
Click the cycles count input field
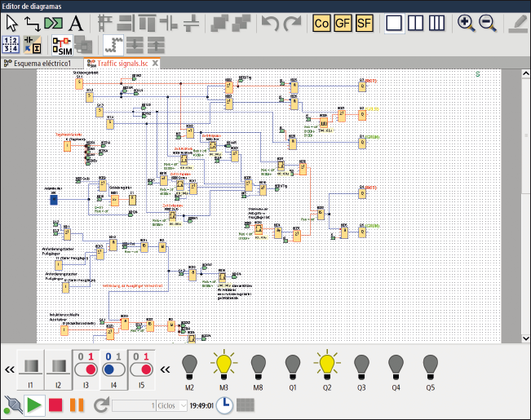coord(134,405)
